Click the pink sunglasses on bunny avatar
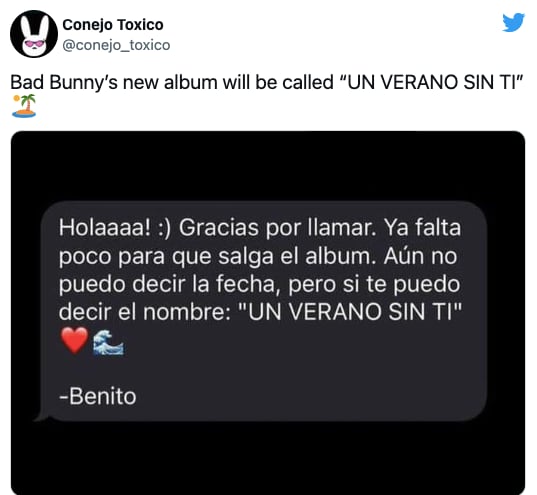 click(x=34, y=45)
